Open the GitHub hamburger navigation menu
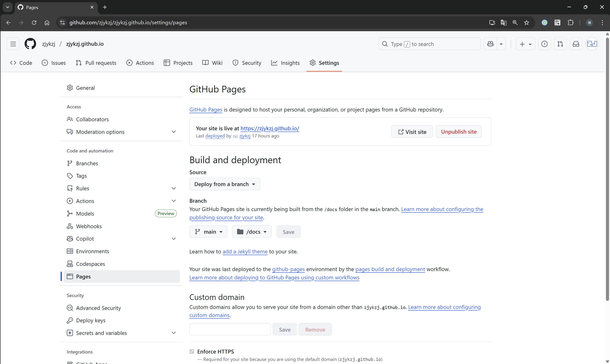 tap(13, 44)
